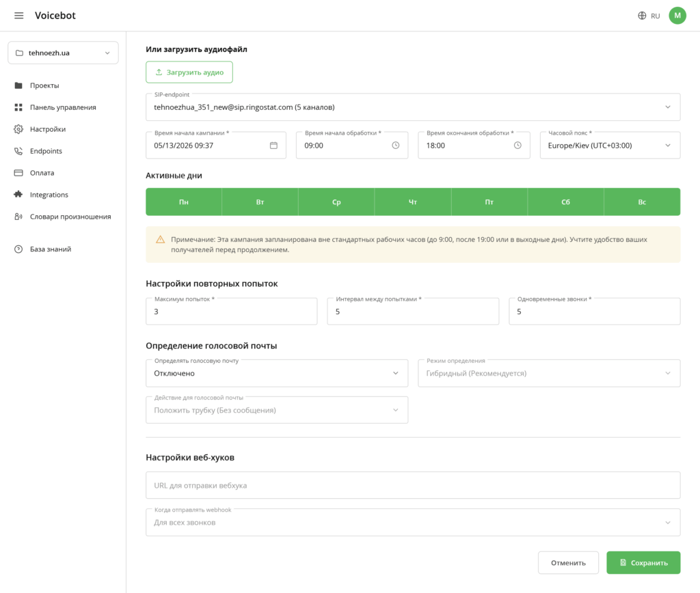This screenshot has width=700, height=593.
Task: Open the voicemail detection Отключено dropdown
Action: [277, 374]
